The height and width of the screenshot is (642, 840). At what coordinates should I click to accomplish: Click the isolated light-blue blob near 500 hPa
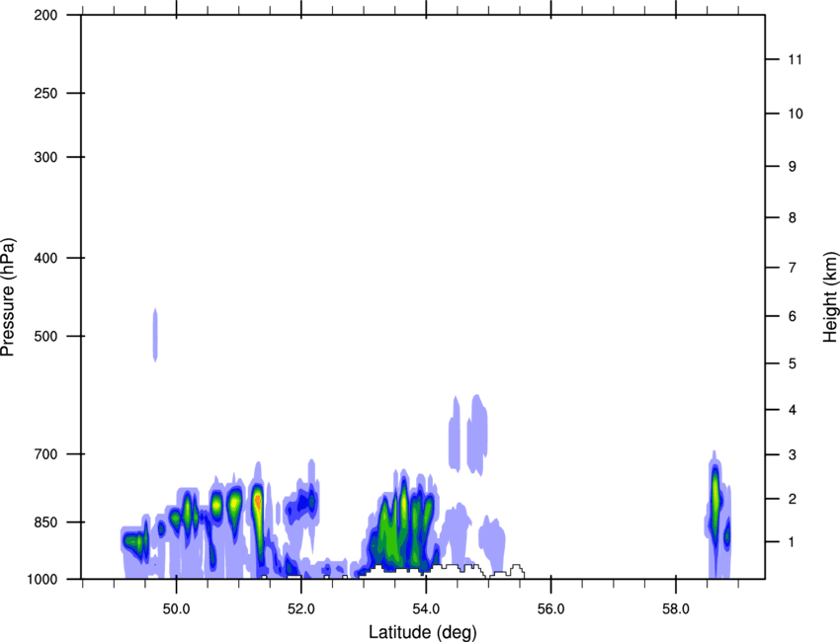(x=155, y=335)
